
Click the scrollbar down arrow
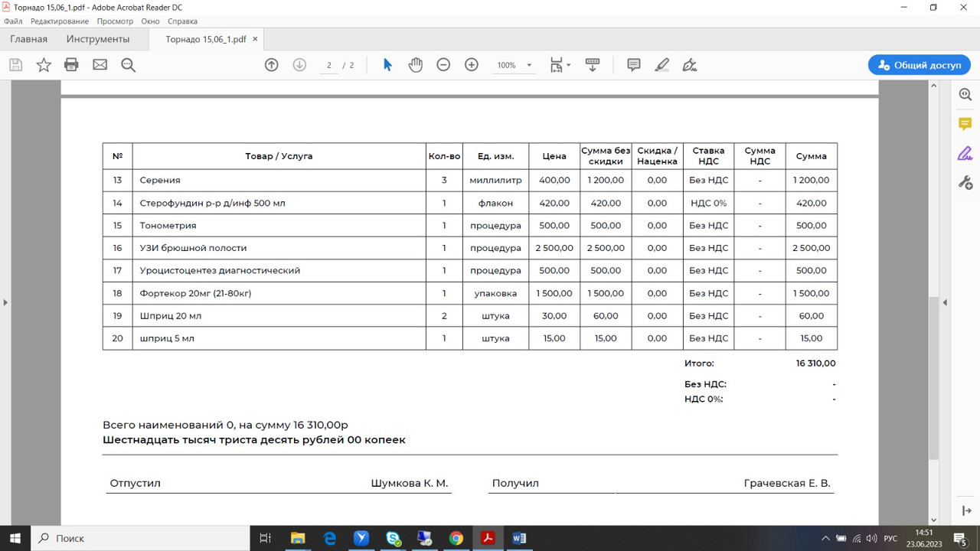click(x=933, y=520)
